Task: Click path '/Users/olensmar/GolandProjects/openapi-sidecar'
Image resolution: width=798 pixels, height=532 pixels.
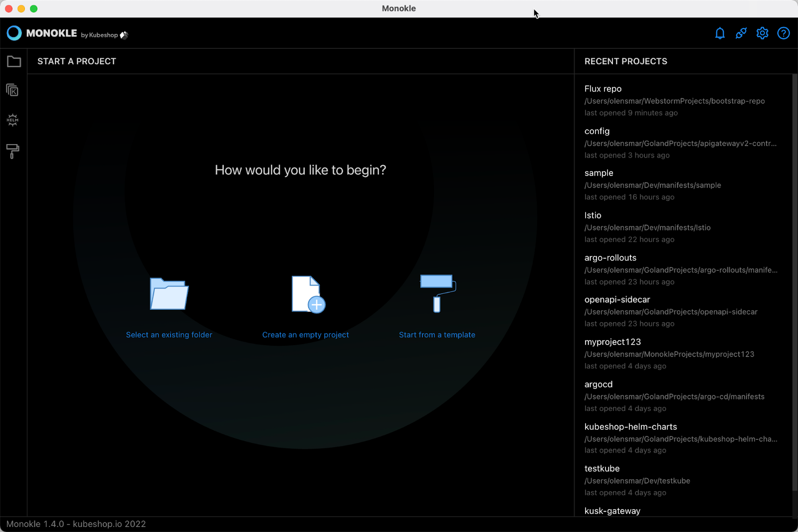Action: (x=671, y=312)
